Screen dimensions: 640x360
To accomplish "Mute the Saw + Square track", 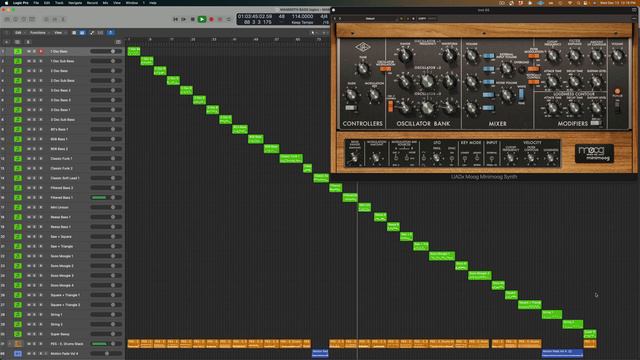I will 29,237.
